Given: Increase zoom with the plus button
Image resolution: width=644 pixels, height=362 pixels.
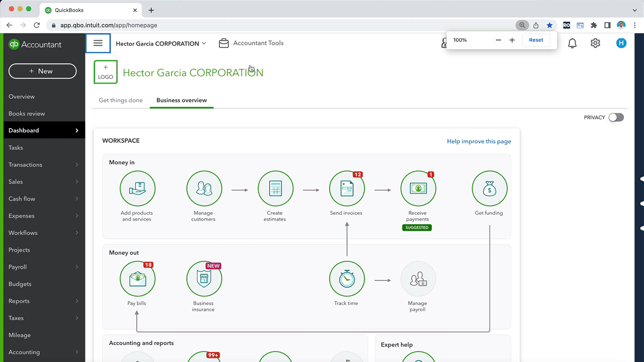Looking at the screenshot, I should (512, 40).
